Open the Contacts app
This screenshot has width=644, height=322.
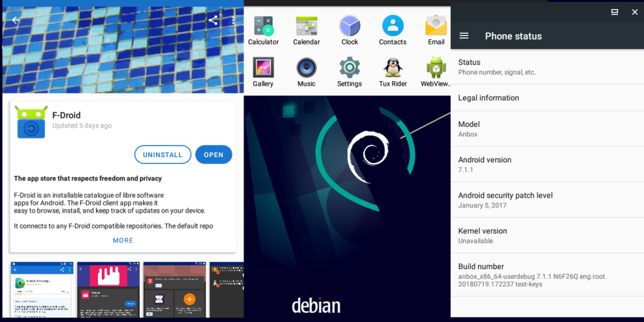click(x=393, y=30)
